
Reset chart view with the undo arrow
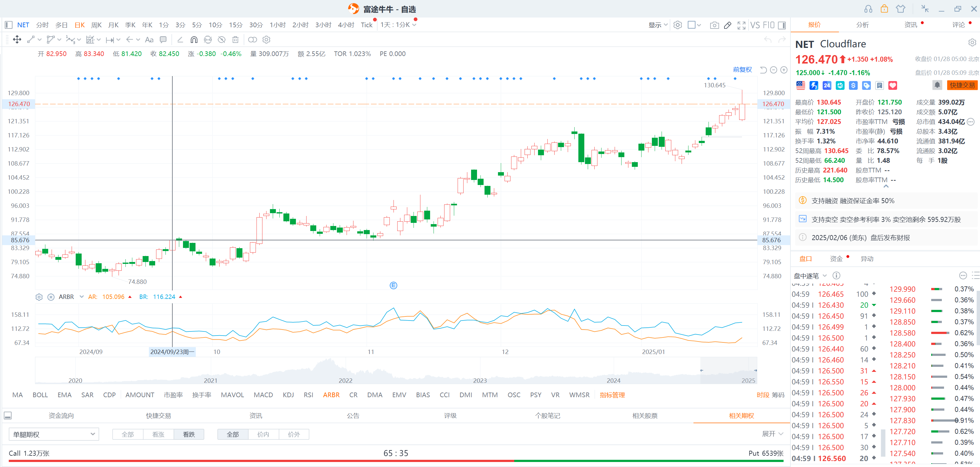pyautogui.click(x=763, y=70)
